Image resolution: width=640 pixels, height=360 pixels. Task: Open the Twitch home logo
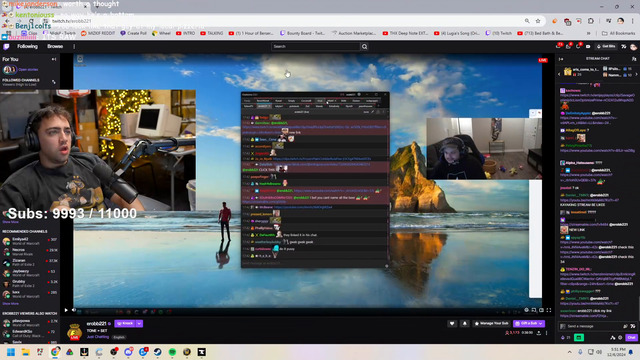[x=6, y=47]
